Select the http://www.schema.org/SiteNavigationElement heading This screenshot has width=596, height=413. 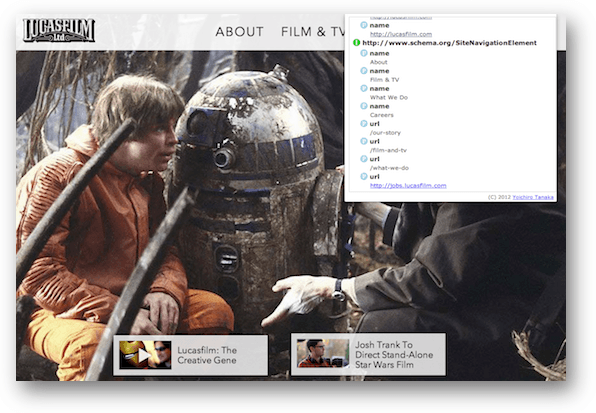(449, 43)
